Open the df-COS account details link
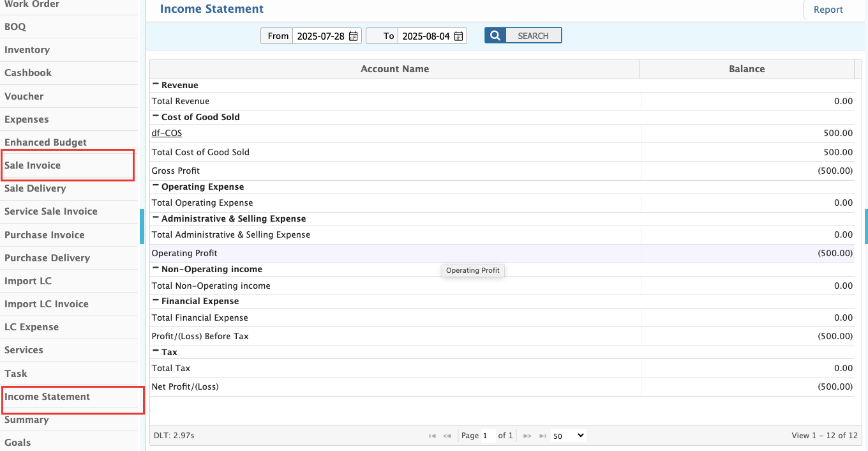 coord(167,133)
